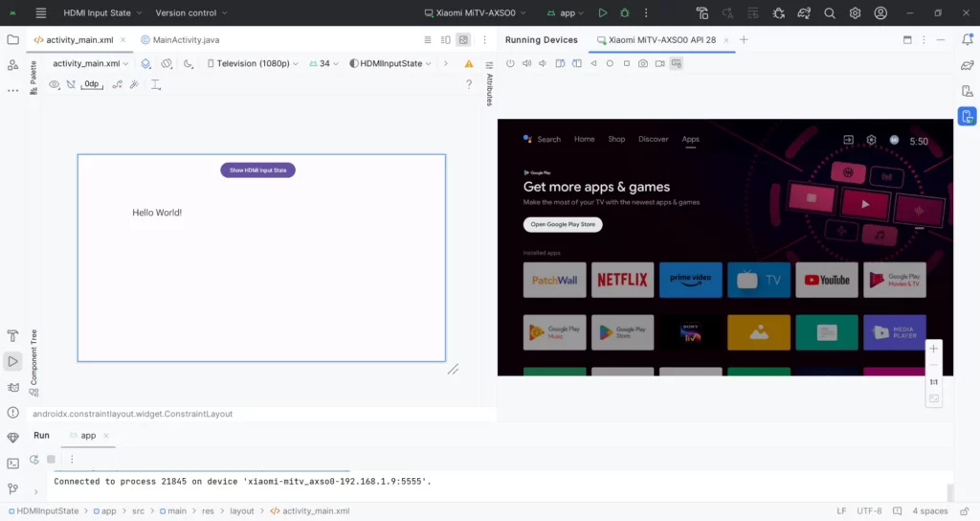Open Running Devices tool window icon
980x521 pixels.
pyautogui.click(x=967, y=116)
